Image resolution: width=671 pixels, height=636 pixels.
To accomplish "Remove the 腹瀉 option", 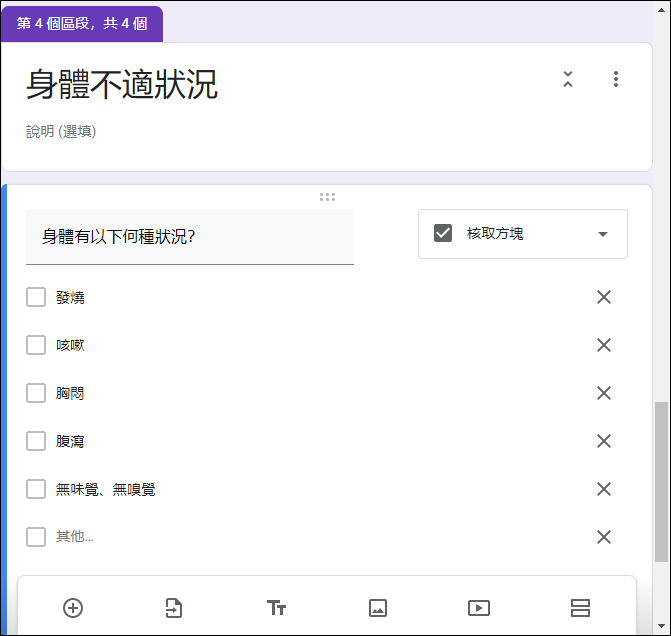I will click(x=604, y=441).
